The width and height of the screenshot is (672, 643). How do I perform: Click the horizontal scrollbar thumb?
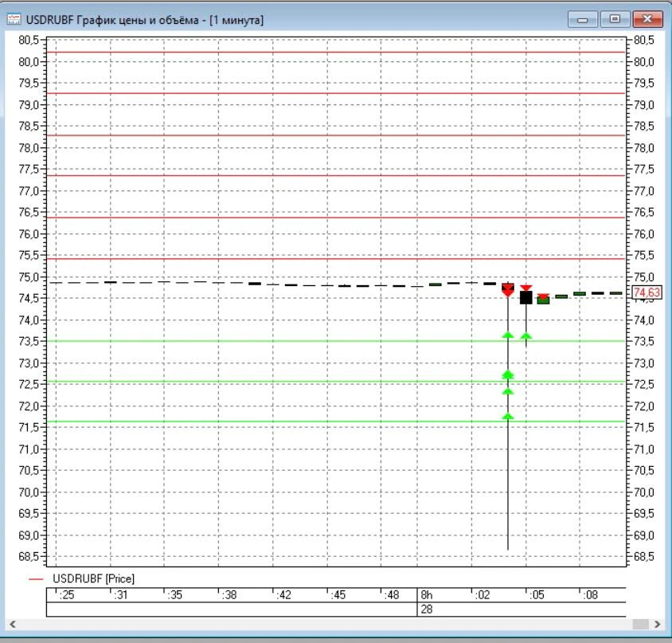(641, 624)
